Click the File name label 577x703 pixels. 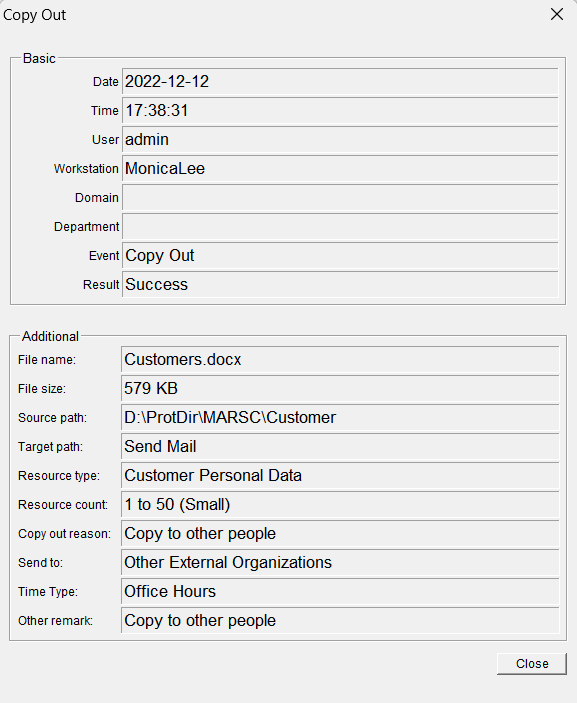pos(47,360)
